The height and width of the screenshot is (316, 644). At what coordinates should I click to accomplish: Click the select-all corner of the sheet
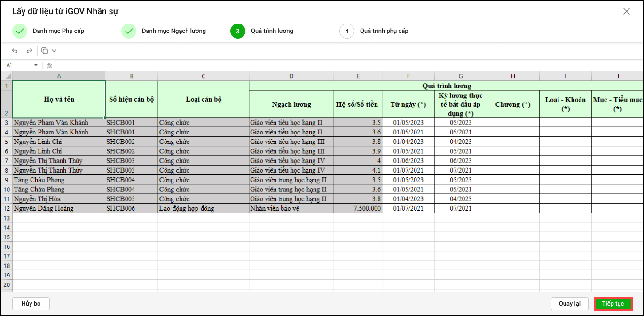click(6, 76)
